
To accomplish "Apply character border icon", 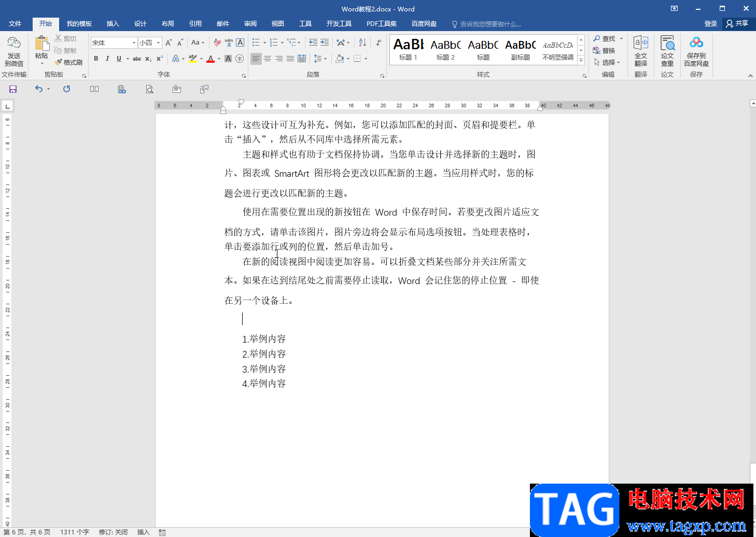I will (240, 43).
